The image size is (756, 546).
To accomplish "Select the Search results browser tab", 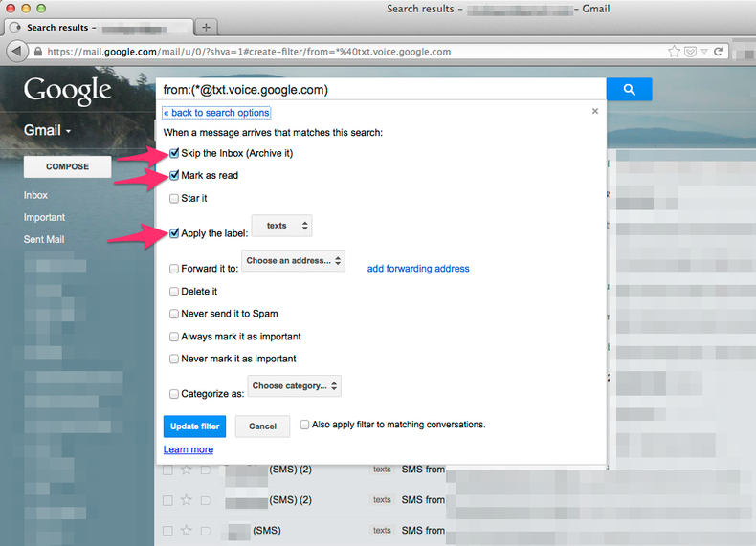I will click(x=99, y=28).
